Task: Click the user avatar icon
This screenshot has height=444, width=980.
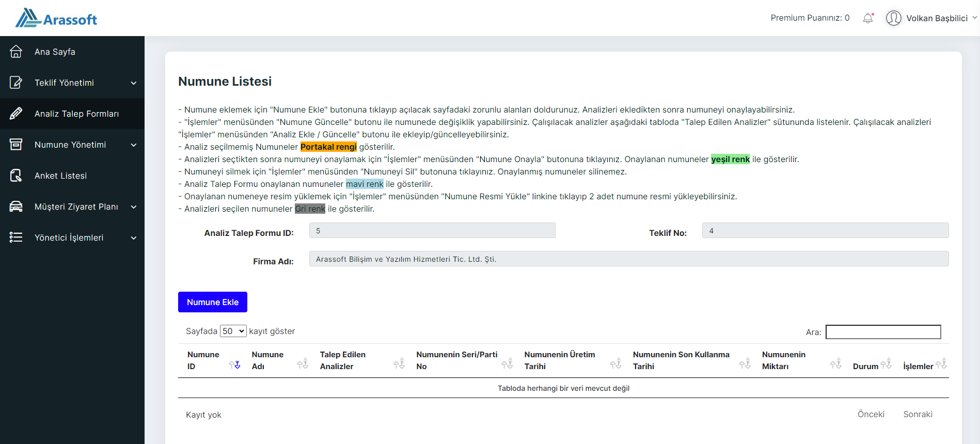Action: (x=893, y=18)
